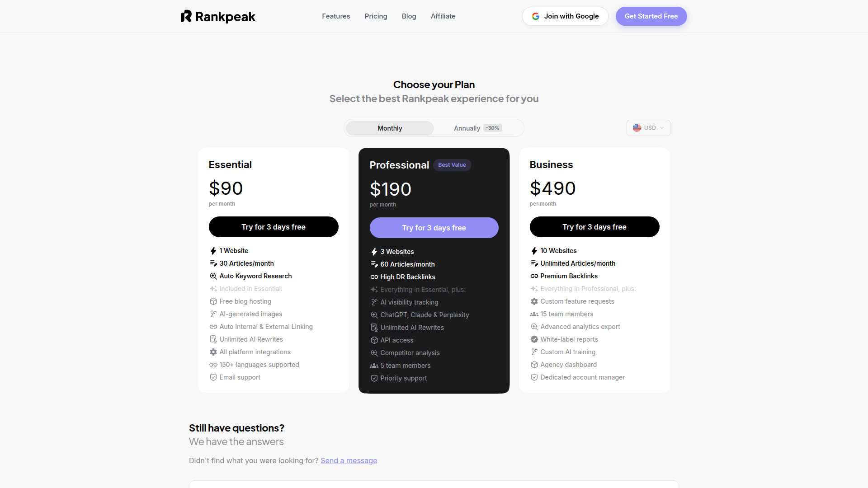Navigate to the Blog
The image size is (868, 488).
409,16
